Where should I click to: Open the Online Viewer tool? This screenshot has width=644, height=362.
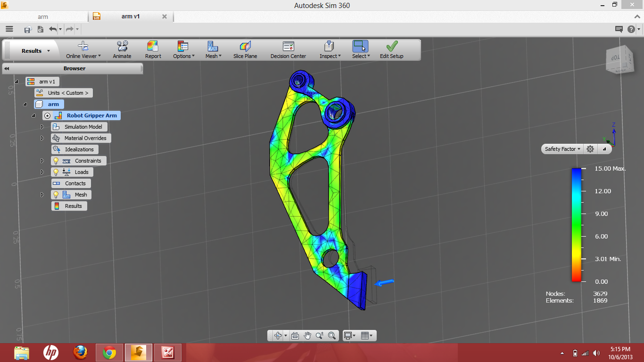(83, 50)
